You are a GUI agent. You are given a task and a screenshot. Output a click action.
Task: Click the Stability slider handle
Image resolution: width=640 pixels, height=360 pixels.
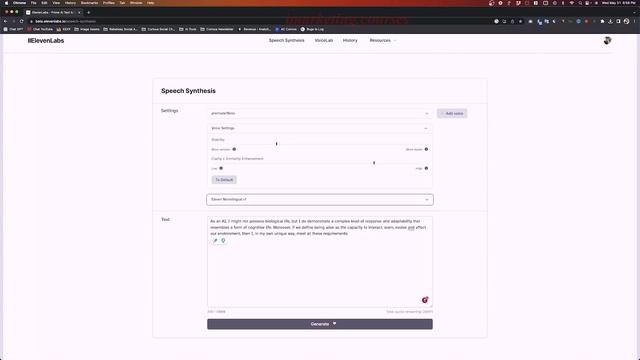[276, 144]
